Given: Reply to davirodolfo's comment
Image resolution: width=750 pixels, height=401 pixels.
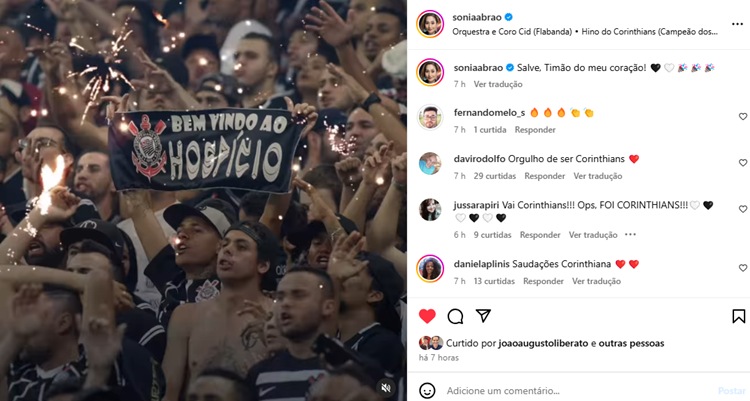Looking at the screenshot, I should pos(544,176).
